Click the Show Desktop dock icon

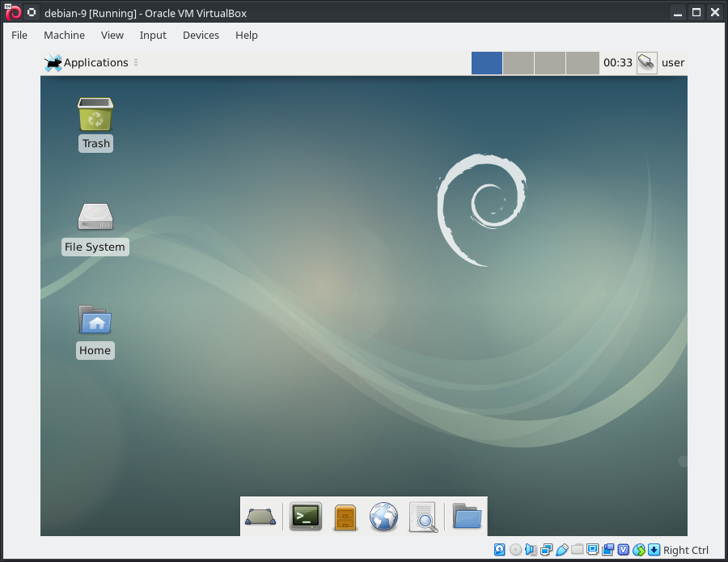click(x=261, y=516)
